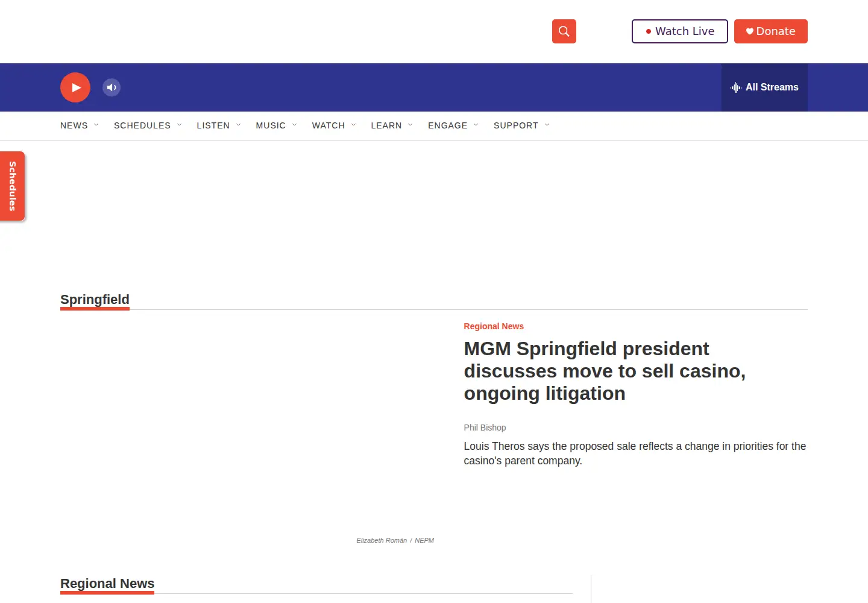
Task: Click photo credit Elizabeth Román / NEPM
Action: pyautogui.click(x=395, y=540)
